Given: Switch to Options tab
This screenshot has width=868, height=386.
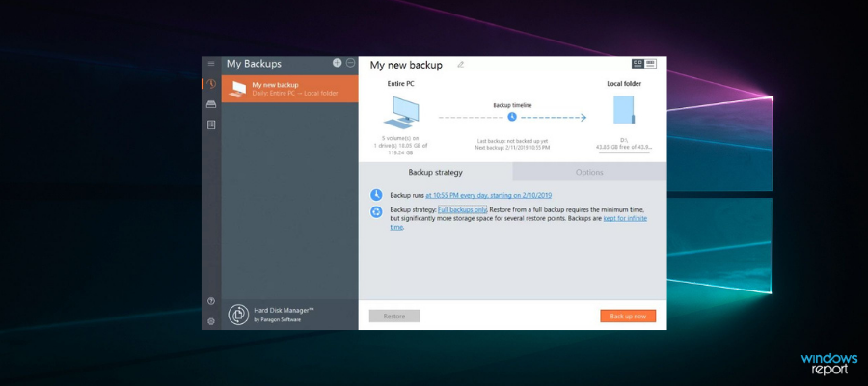Looking at the screenshot, I should [589, 172].
